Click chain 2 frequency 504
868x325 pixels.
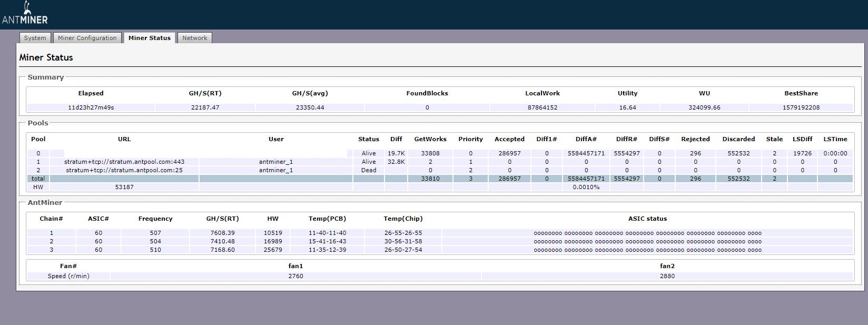tap(155, 241)
